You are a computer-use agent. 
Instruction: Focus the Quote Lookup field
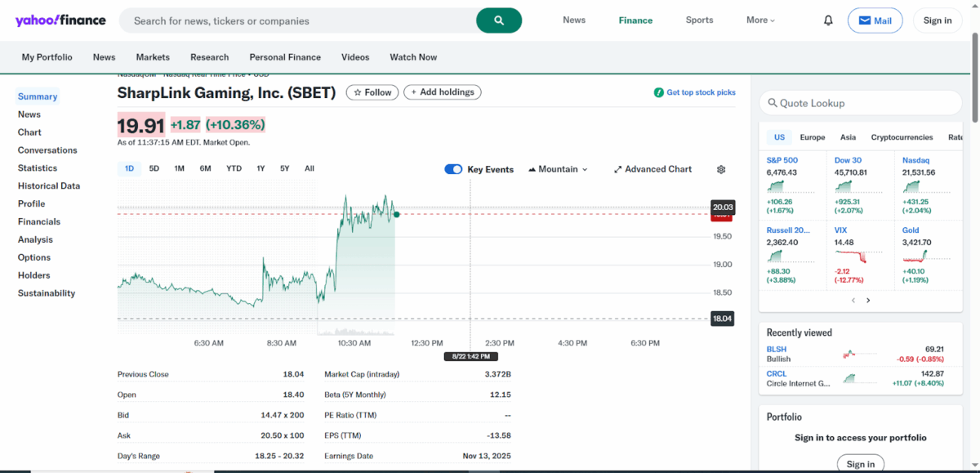pyautogui.click(x=861, y=103)
